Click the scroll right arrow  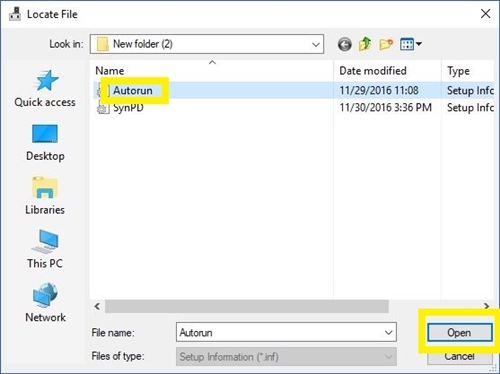click(487, 306)
